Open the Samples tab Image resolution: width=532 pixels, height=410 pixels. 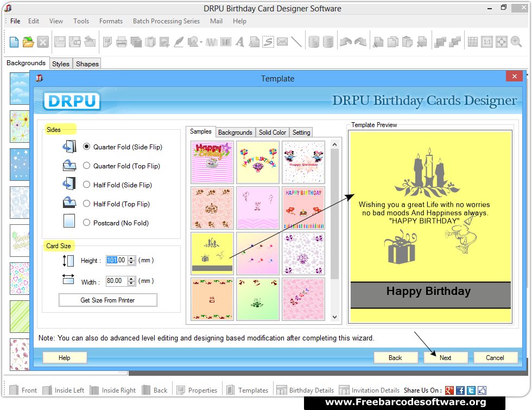point(200,131)
